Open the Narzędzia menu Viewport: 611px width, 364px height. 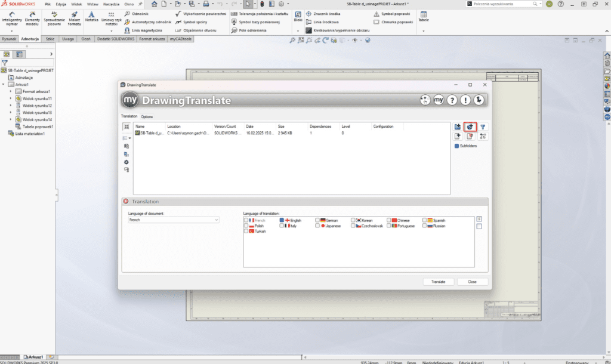tap(111, 4)
